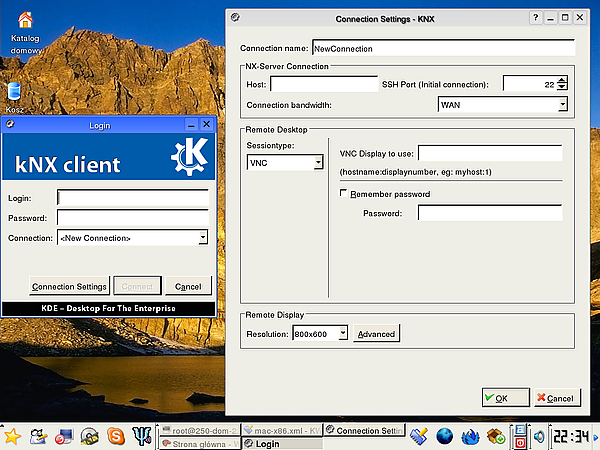This screenshot has height=450, width=600.
Task: Click the Advanced button
Action: 376,334
